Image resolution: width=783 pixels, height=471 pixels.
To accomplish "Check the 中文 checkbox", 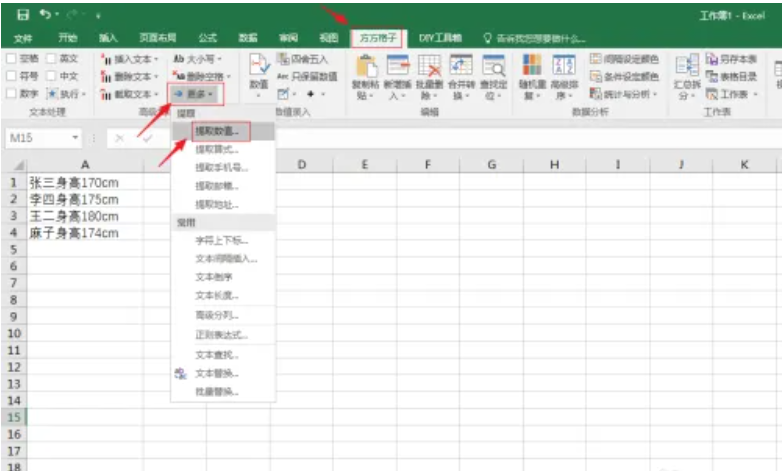I will coord(51,76).
